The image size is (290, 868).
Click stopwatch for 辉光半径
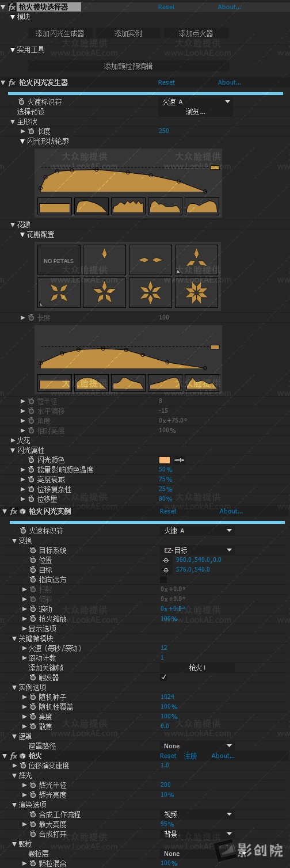coord(33,785)
